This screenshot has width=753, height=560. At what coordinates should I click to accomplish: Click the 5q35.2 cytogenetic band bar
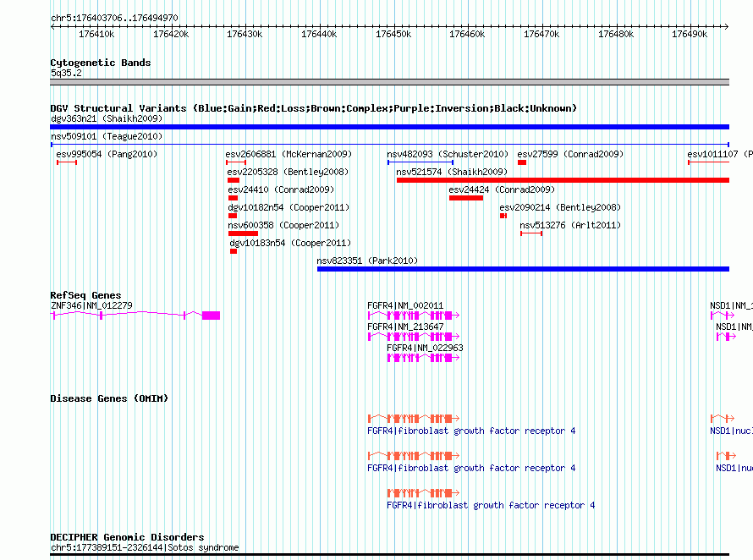(x=389, y=82)
